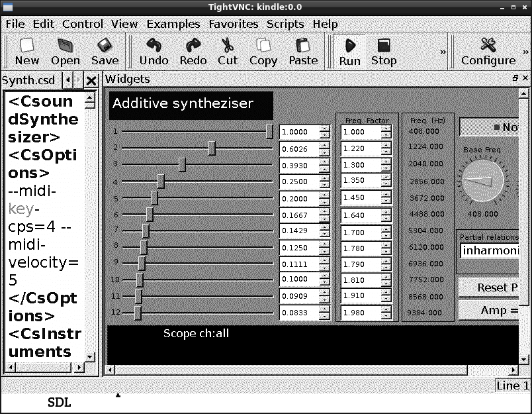The height and width of the screenshot is (414, 532).
Task: Click widgets panel horizontal scrollbar right arrow
Action: [513, 370]
